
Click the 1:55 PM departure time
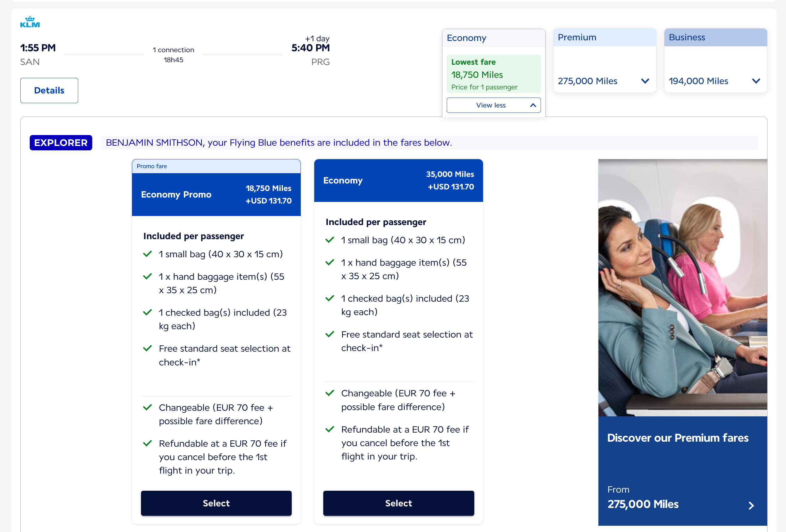38,48
